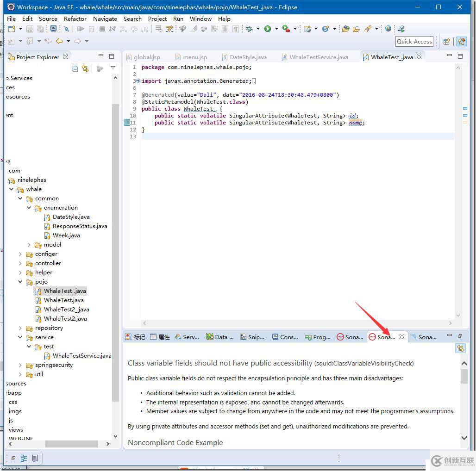The height and width of the screenshot is (471, 476).
Task: Click the Forward navigation arrow icon
Action: click(x=78, y=41)
